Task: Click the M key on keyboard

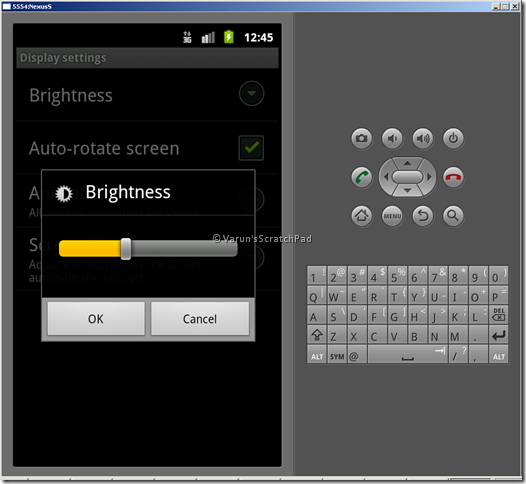Action: pyautogui.click(x=458, y=334)
